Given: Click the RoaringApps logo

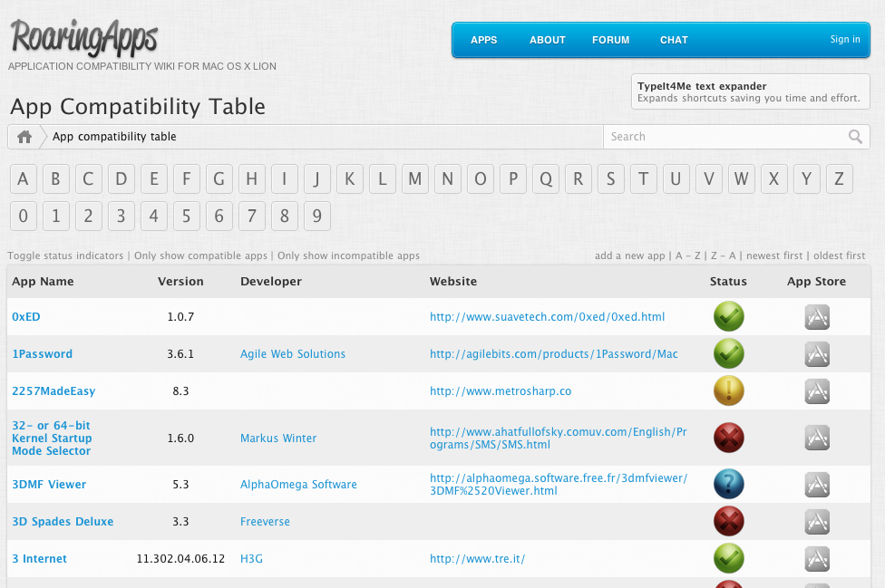Looking at the screenshot, I should point(84,37).
